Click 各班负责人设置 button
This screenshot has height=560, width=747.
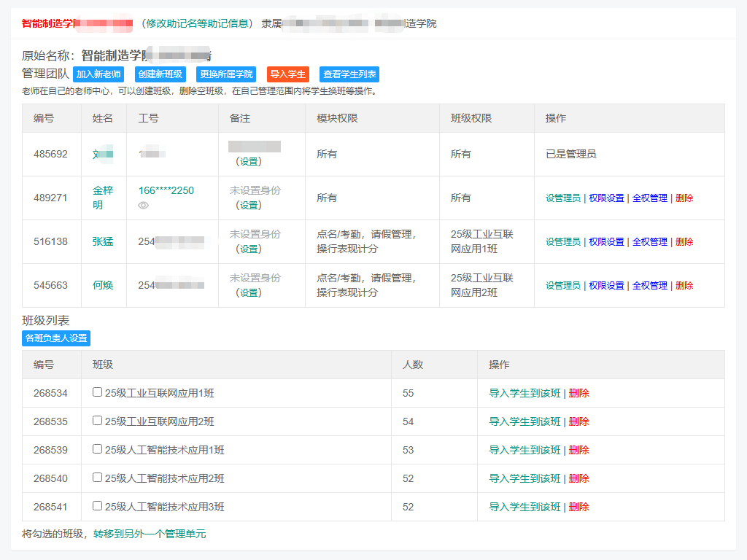[56, 338]
